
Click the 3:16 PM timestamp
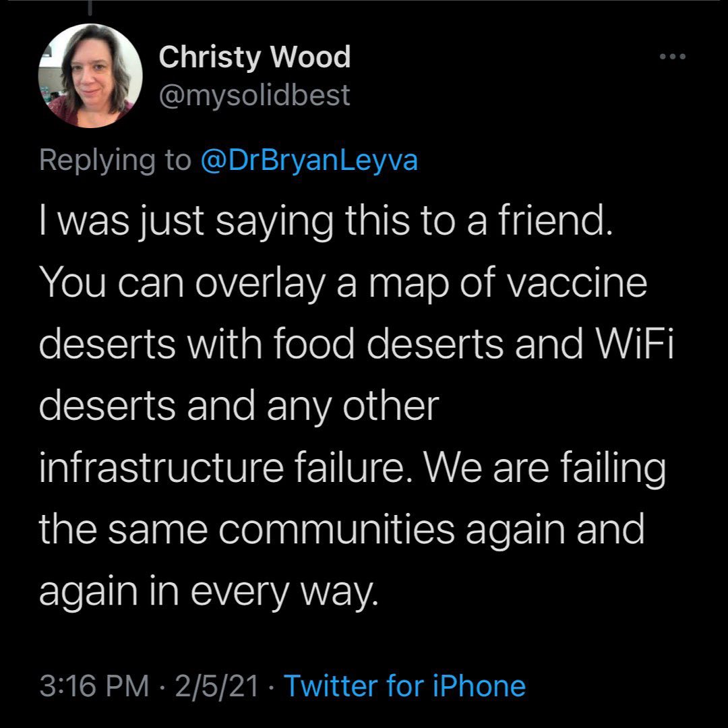coord(94,686)
